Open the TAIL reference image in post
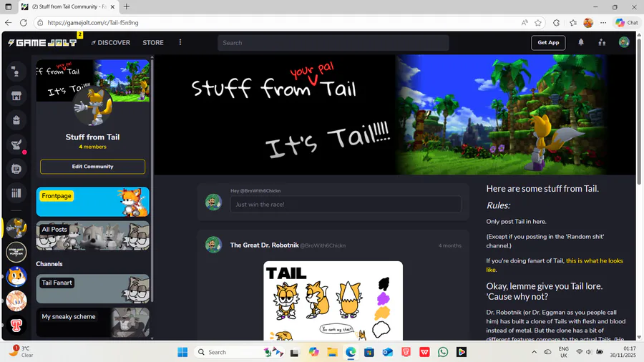This screenshot has width=644, height=362. pyautogui.click(x=333, y=300)
